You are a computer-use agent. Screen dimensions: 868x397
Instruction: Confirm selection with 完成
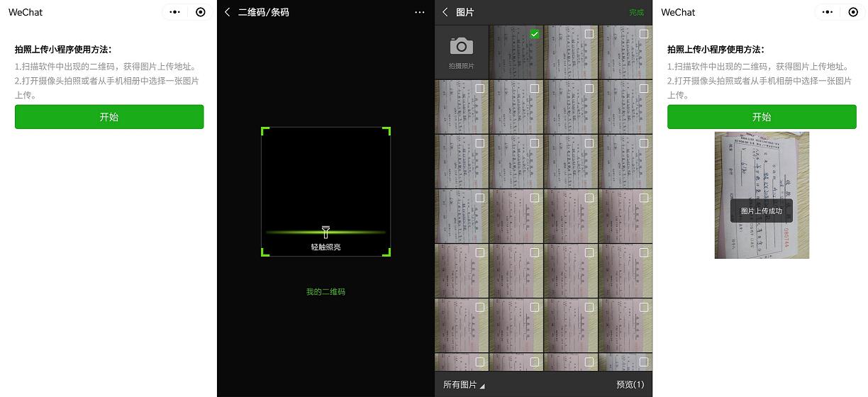click(x=636, y=12)
